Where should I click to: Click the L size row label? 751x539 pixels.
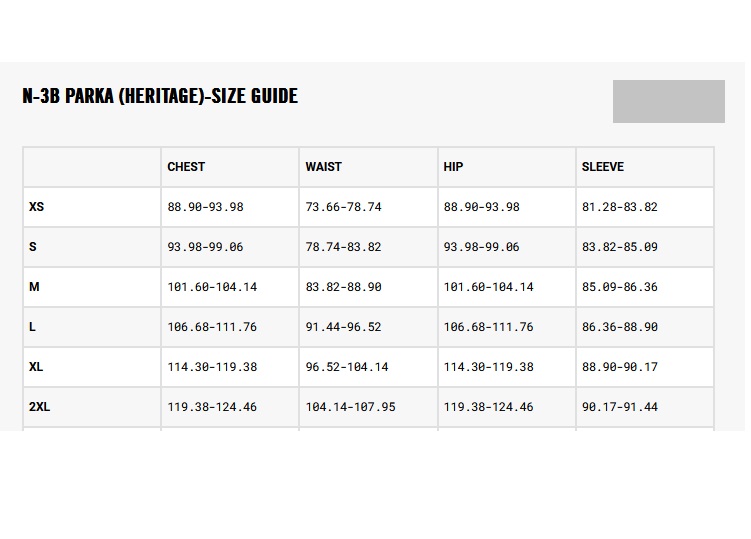pyautogui.click(x=33, y=327)
